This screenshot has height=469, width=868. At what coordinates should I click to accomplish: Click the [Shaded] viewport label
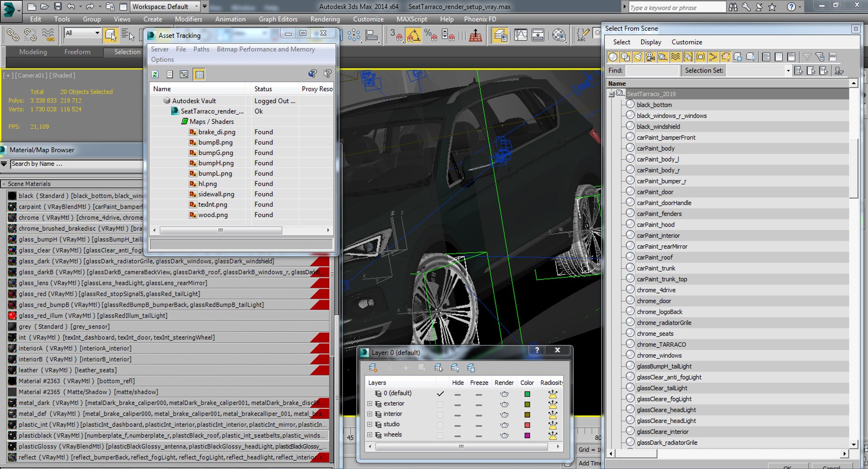click(x=62, y=76)
